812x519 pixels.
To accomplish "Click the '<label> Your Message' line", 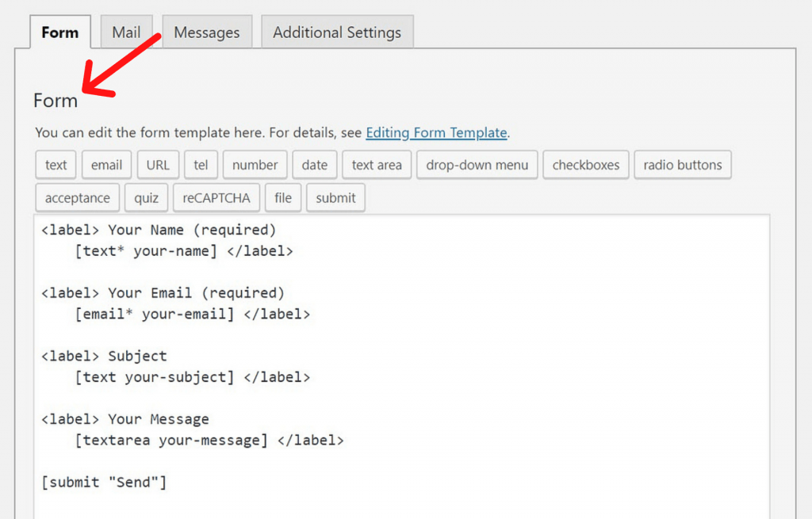I will click(125, 420).
